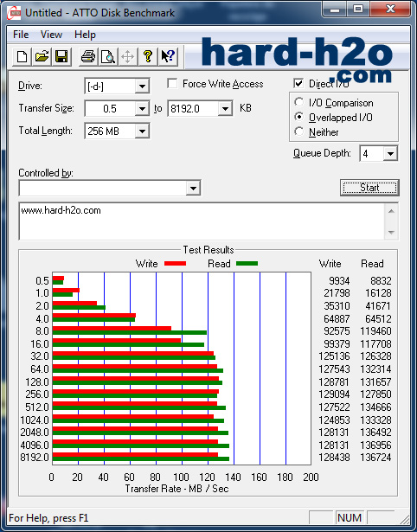Open the Queue Depth dropdown
Viewport: 417px width, 532px height.
click(x=390, y=154)
